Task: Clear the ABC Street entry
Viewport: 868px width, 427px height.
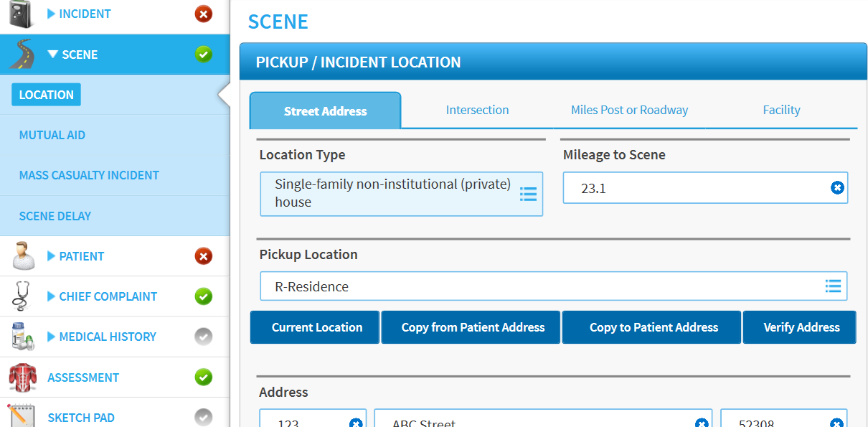Action: (701, 424)
